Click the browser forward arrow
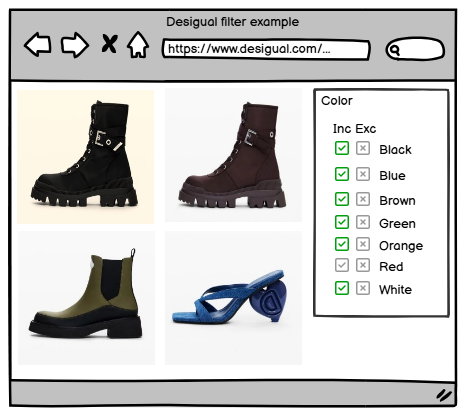Screen dimensions: 468x420 pos(75,45)
